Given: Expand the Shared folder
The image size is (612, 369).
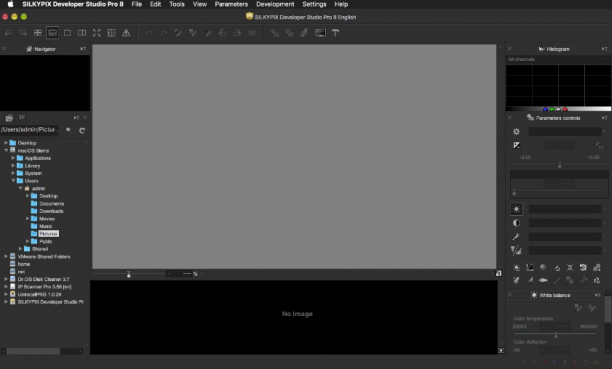Looking at the screenshot, I should 20,249.
